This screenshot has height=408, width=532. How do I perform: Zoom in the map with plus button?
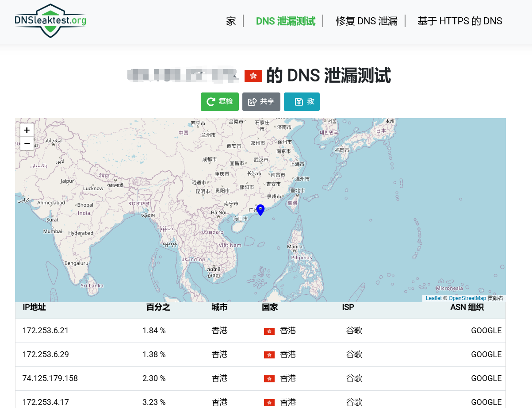[27, 130]
